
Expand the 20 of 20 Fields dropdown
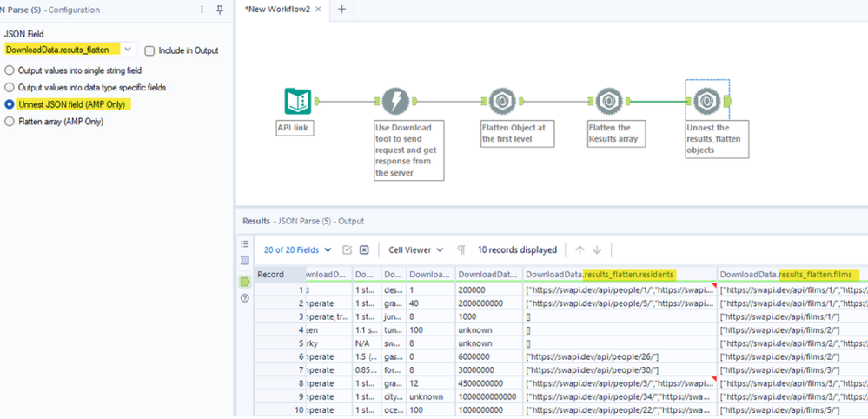[298, 250]
